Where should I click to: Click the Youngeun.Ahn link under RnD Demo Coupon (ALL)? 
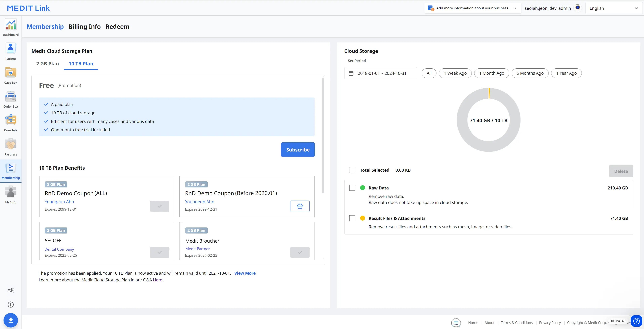[59, 202]
